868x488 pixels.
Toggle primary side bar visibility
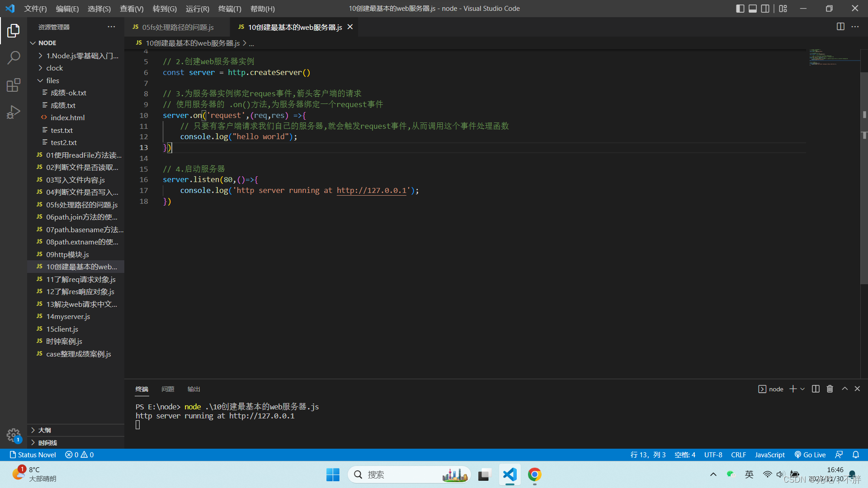pyautogui.click(x=740, y=9)
